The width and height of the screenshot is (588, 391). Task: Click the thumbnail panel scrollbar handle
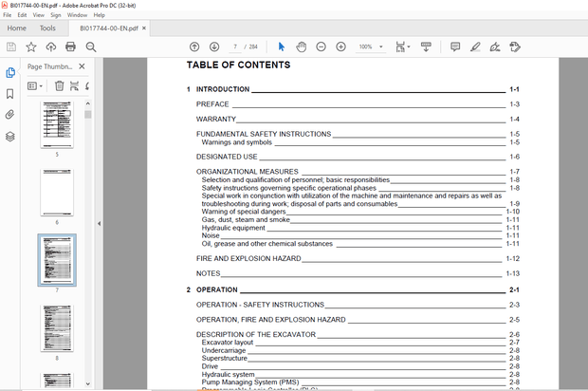[x=88, y=115]
